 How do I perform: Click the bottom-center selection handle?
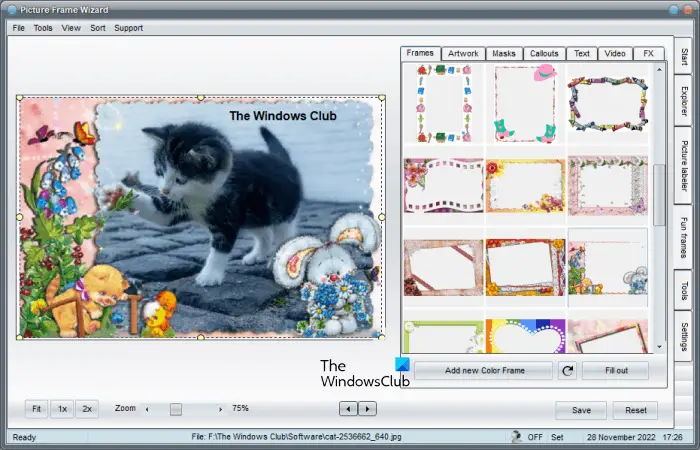(x=200, y=338)
